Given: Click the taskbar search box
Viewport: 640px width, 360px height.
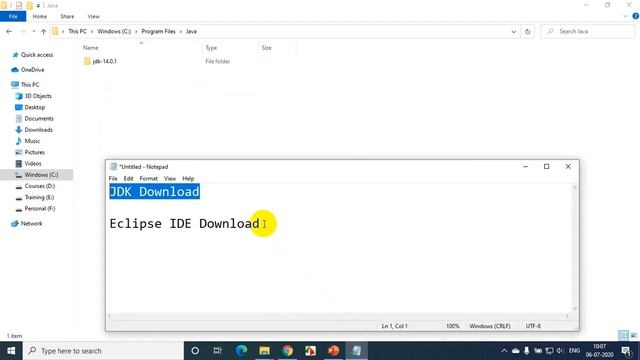Looking at the screenshot, I should [x=103, y=351].
